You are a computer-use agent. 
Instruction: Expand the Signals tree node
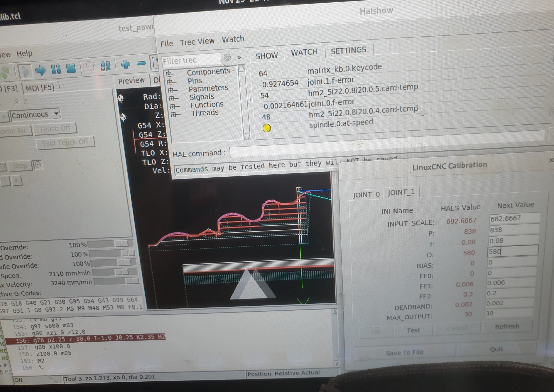pyautogui.click(x=171, y=98)
